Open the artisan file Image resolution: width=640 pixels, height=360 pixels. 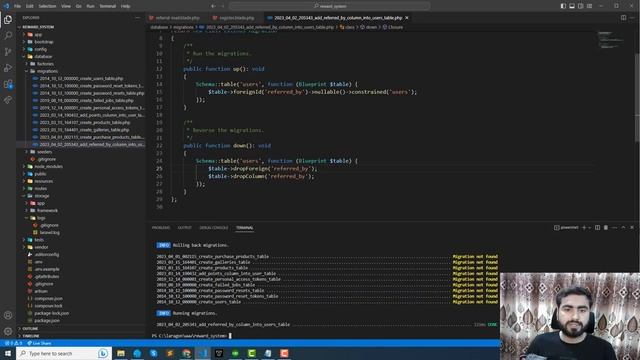(41, 291)
